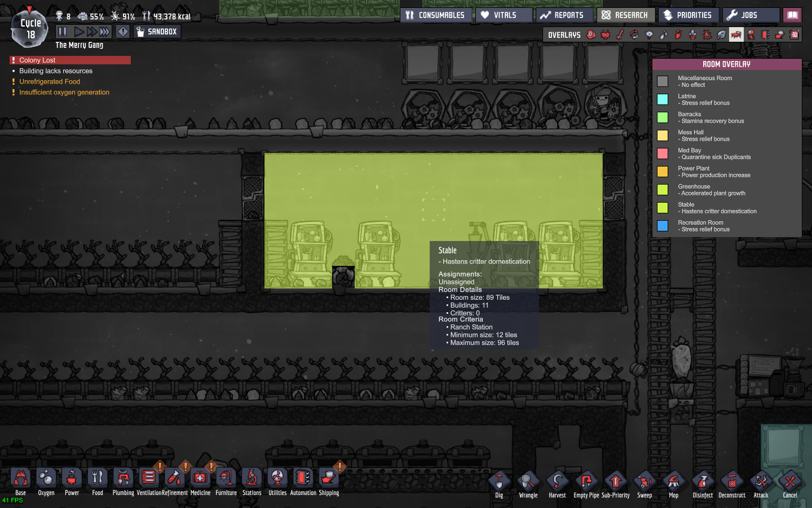Screen dimensions: 812x508
Task: Select the Wrangle tool
Action: [x=528, y=483]
